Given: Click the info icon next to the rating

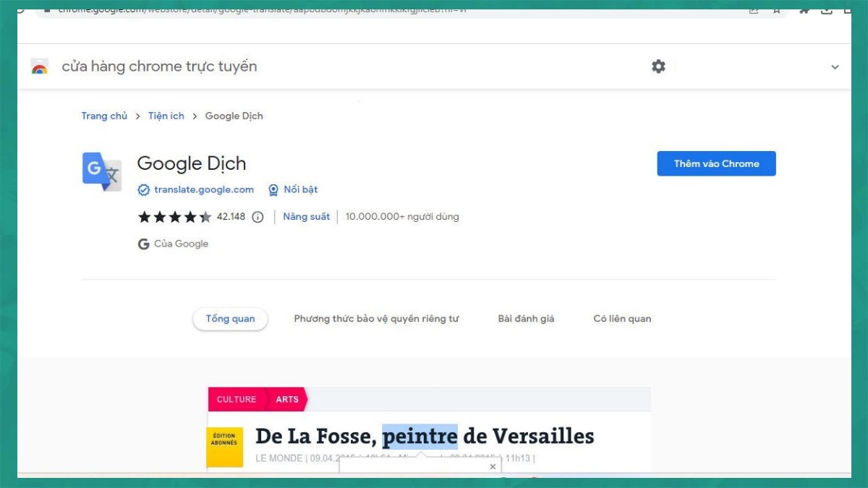Looking at the screenshot, I should point(259,216).
